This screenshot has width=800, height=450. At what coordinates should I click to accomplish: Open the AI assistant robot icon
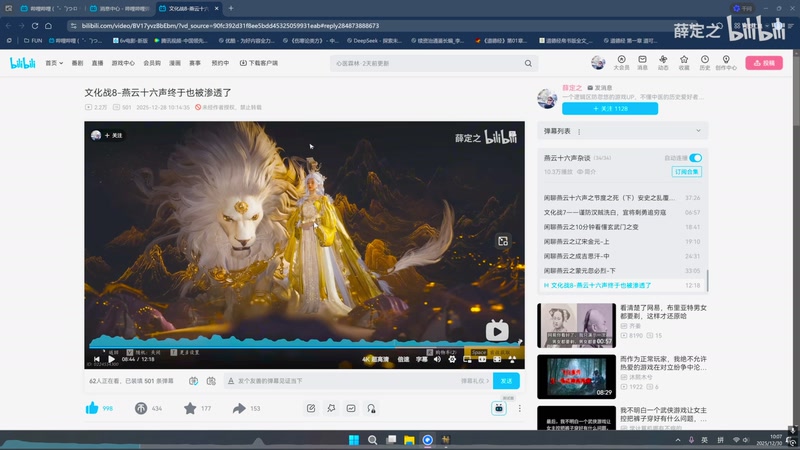(498, 408)
